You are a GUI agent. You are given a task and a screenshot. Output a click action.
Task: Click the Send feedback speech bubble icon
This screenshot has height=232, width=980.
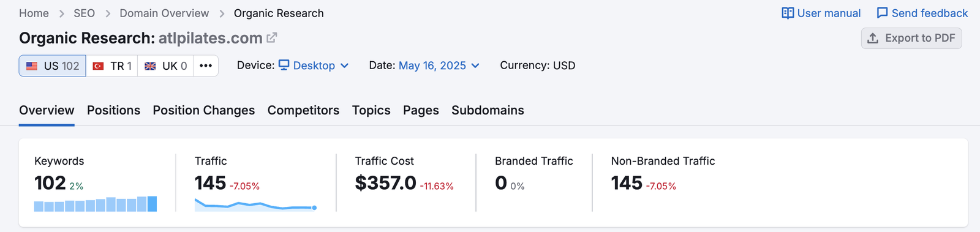pos(882,13)
